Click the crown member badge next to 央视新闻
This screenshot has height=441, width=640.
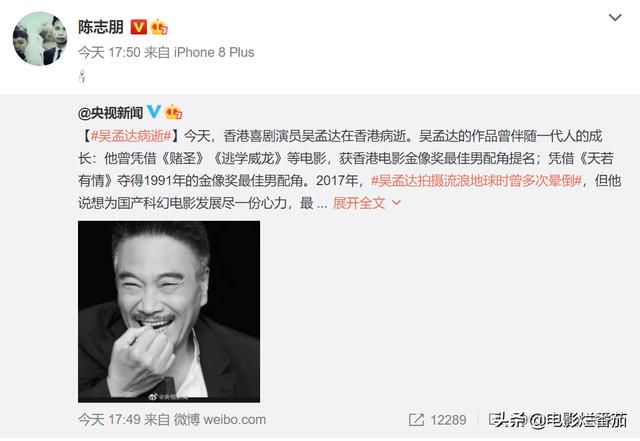(x=173, y=111)
